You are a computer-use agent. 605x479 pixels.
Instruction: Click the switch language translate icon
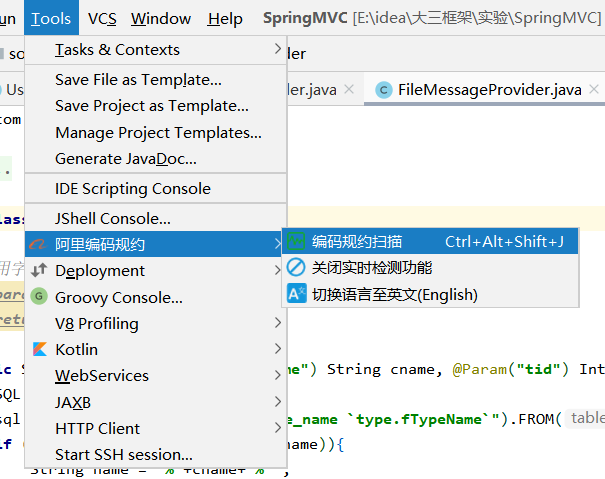pyautogui.click(x=296, y=294)
